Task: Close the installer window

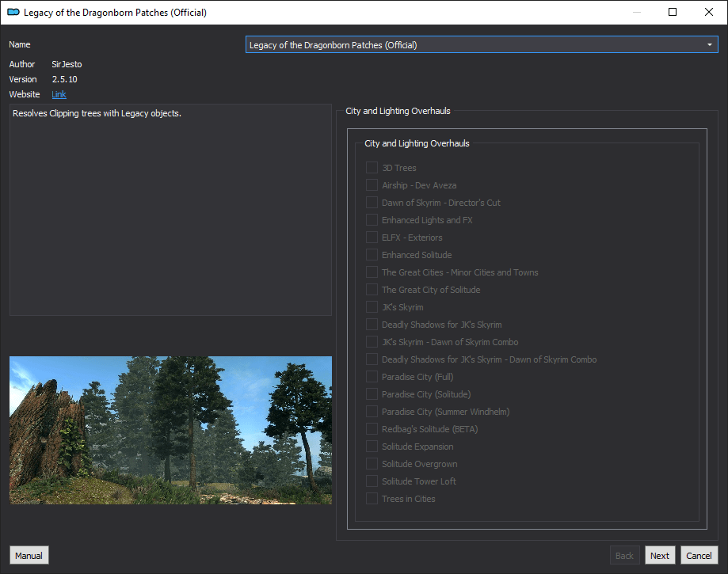Action: 708,12
